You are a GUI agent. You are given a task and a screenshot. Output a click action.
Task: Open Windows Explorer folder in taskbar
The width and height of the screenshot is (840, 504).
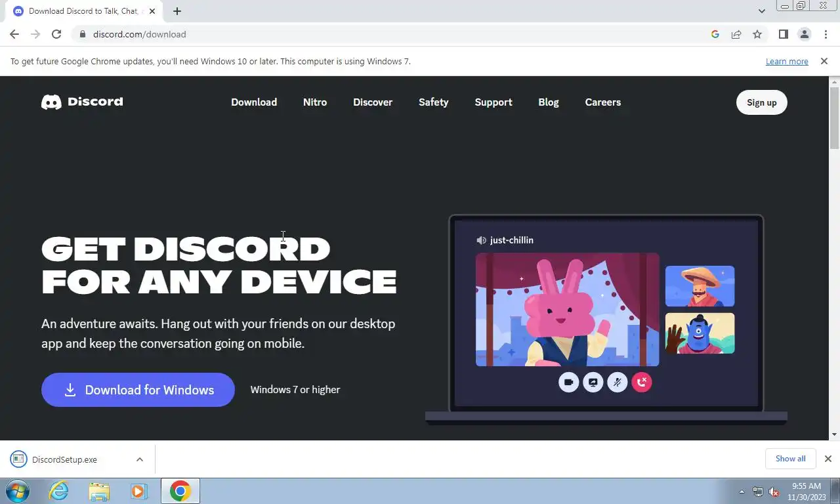coord(99,491)
